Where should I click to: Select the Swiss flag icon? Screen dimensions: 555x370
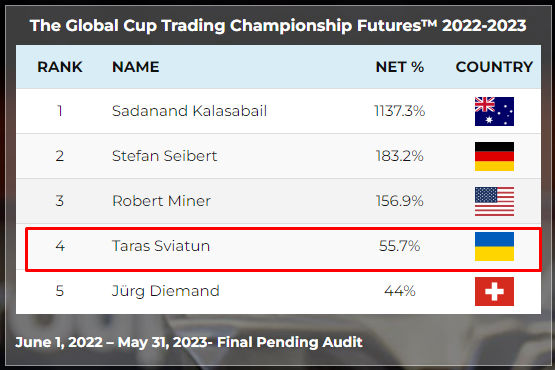click(494, 291)
